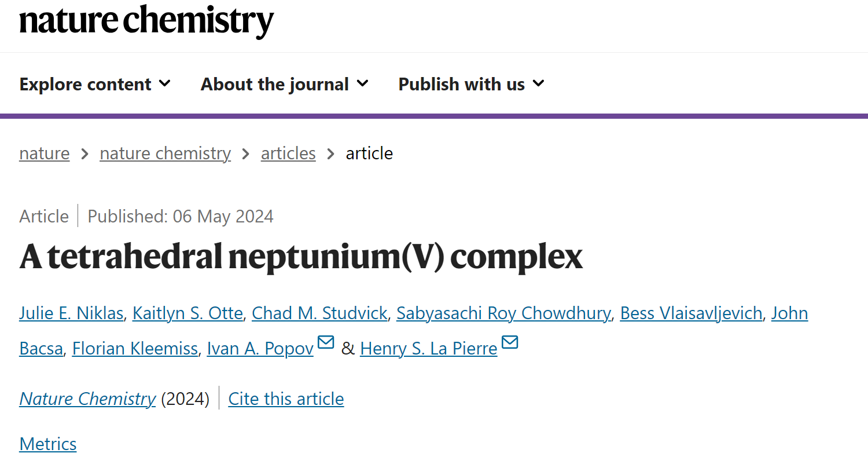Open author Julie E. Niklas
This screenshot has width=868, height=464.
[71, 313]
